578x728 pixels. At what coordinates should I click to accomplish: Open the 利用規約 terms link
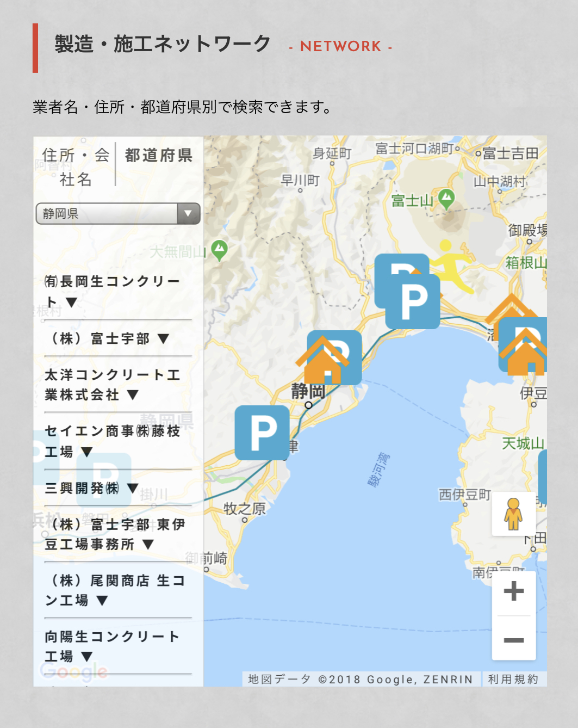pos(513,679)
